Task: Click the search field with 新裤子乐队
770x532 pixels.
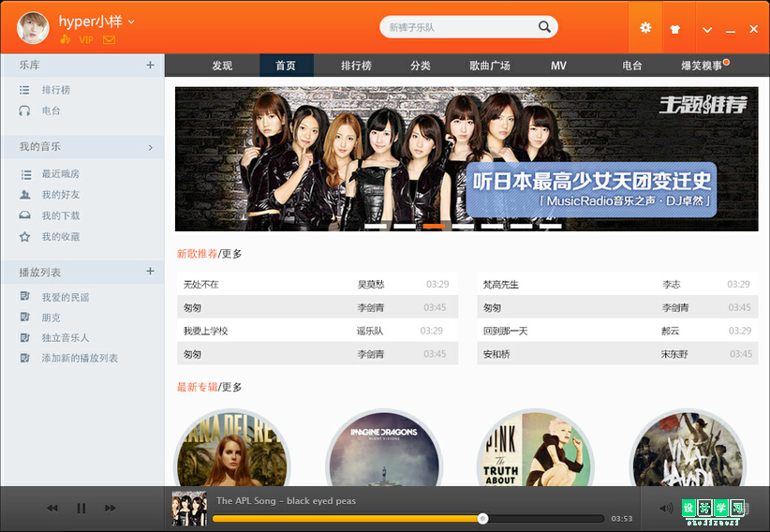Action: coord(468,27)
